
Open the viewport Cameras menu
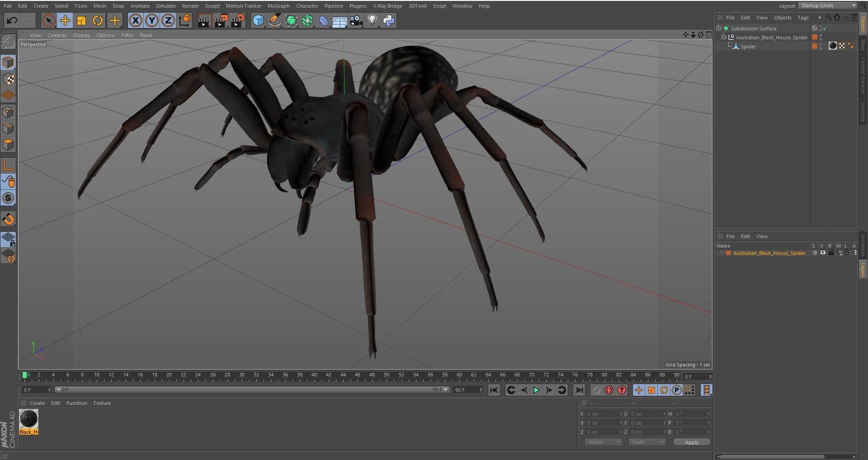(x=57, y=35)
